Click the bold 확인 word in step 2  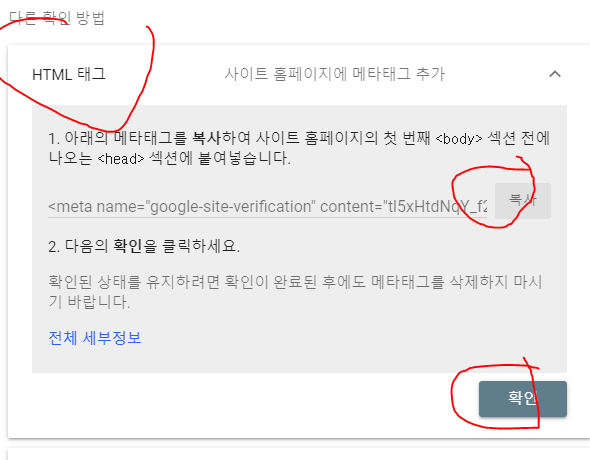click(128, 246)
